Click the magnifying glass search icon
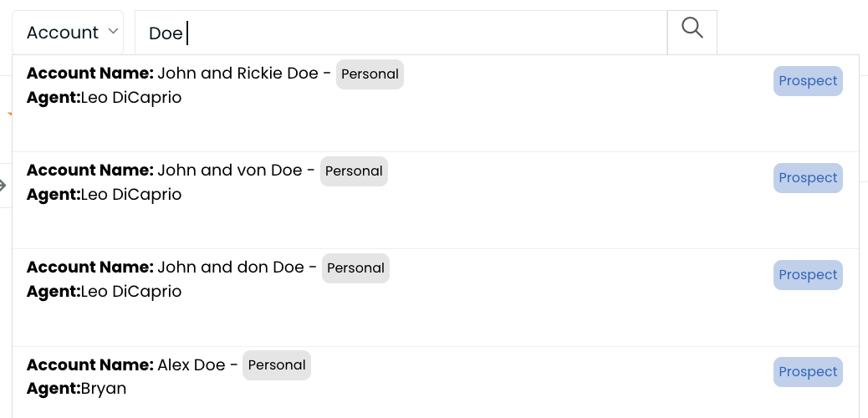This screenshot has width=868, height=418. point(692,33)
